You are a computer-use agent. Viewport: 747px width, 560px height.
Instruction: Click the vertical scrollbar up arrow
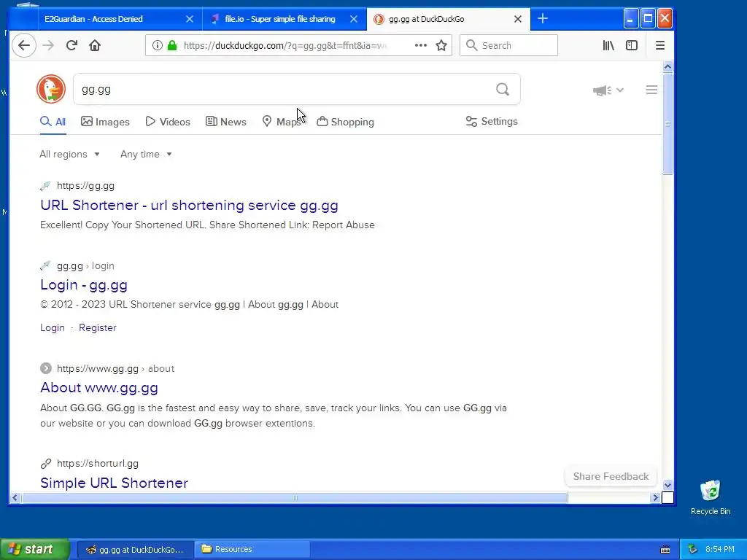667,66
